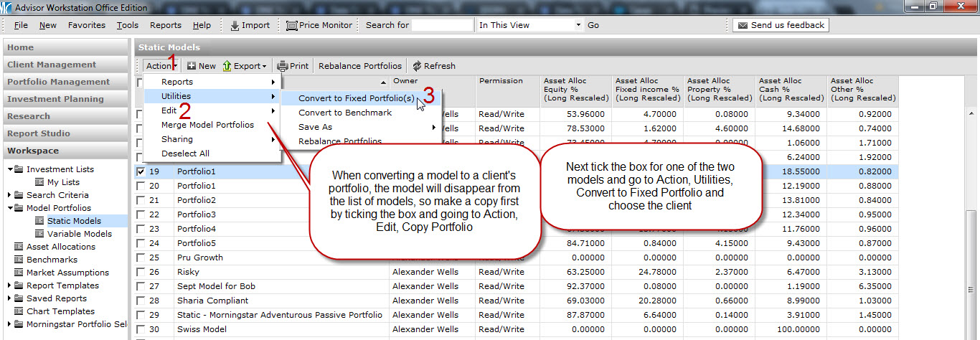Uncheck the row 19 Portfolio1 checkbox
The width and height of the screenshot is (980, 340).
click(x=141, y=172)
